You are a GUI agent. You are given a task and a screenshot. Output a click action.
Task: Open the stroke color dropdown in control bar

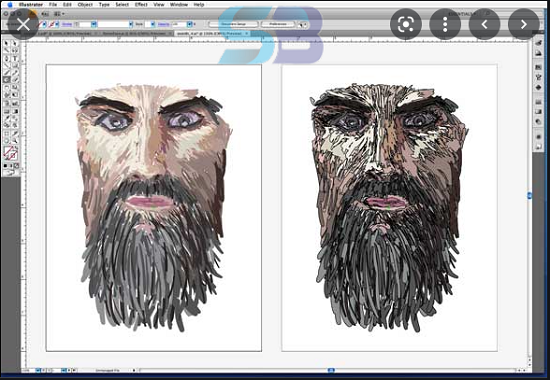tap(57, 25)
